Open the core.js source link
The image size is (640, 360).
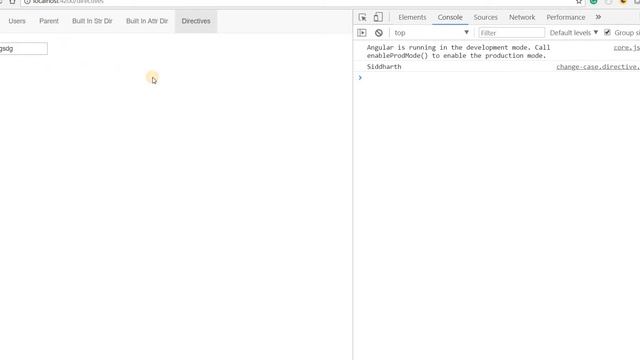coord(627,48)
